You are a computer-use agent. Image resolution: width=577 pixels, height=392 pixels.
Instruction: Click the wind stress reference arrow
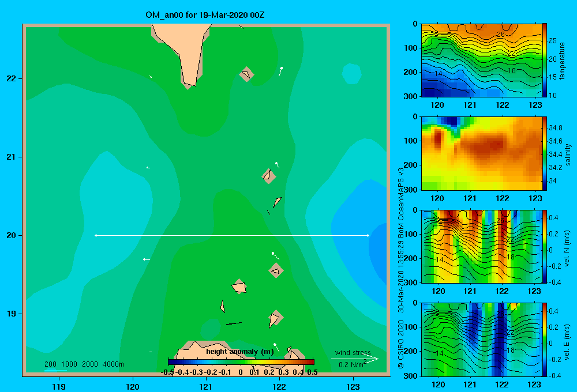[355, 359]
